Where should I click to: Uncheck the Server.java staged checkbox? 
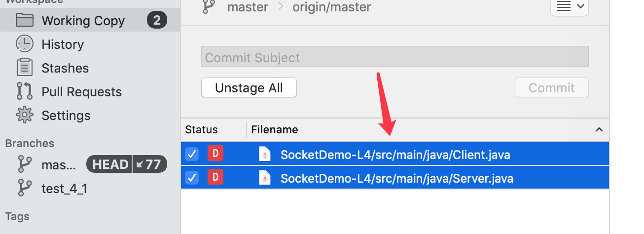click(x=192, y=178)
